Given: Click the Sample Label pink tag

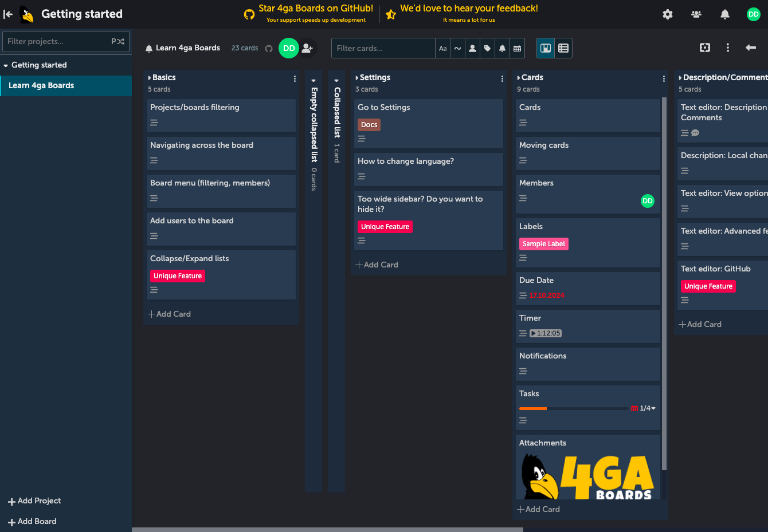Looking at the screenshot, I should pyautogui.click(x=544, y=244).
